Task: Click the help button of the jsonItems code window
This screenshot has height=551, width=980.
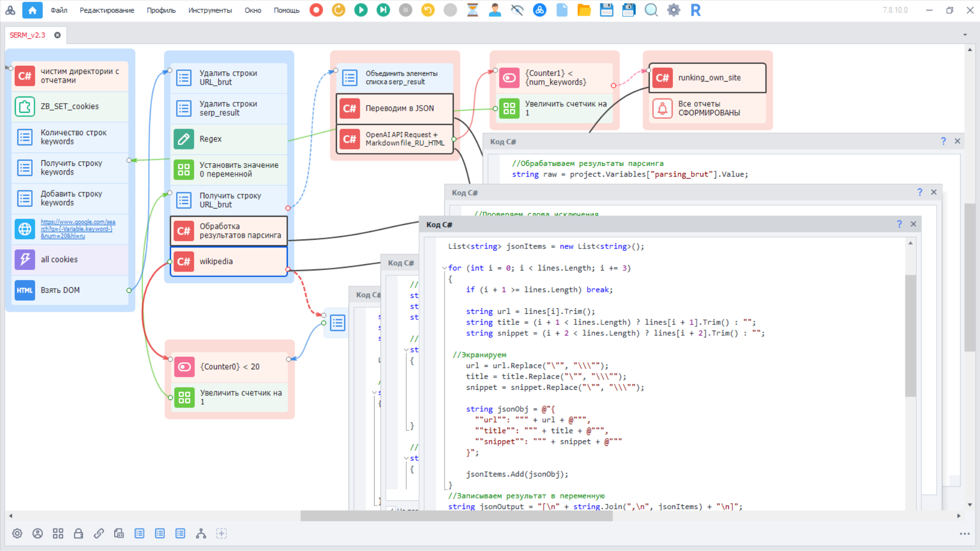Action: coord(899,224)
